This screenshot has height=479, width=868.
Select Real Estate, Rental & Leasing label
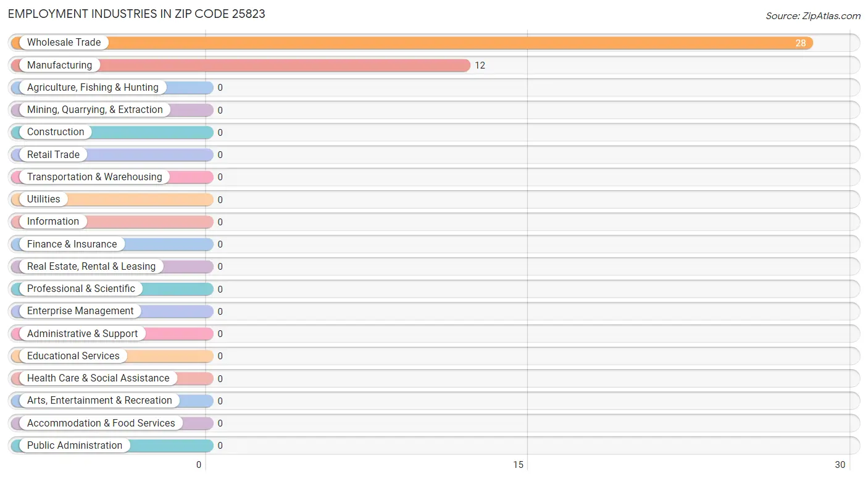coord(91,266)
